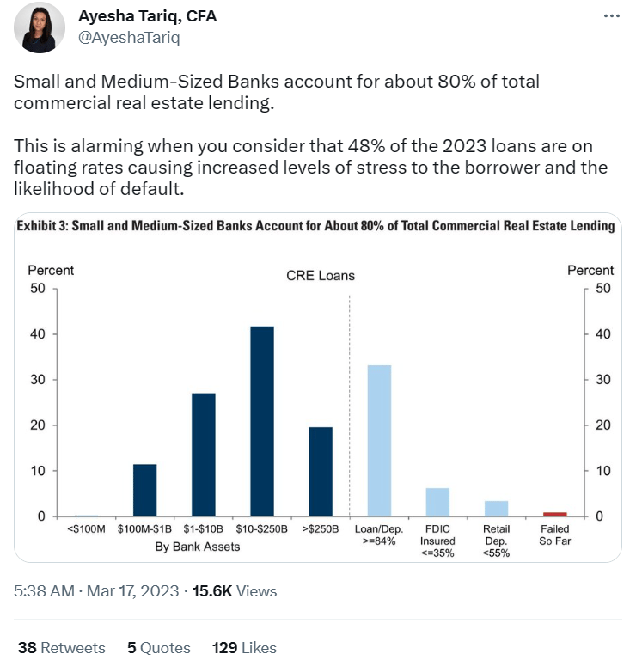
Task: Click the light blue Loan/Dep. >=84% bar
Action: click(x=379, y=441)
